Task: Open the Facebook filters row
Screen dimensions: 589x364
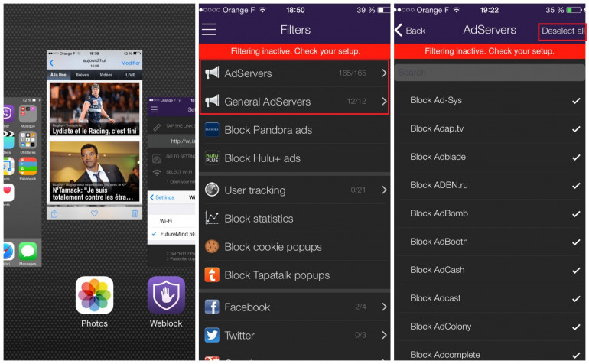Action: [294, 307]
